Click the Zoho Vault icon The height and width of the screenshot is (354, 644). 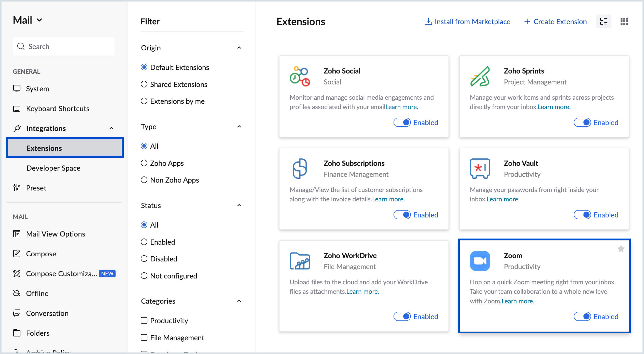480,168
